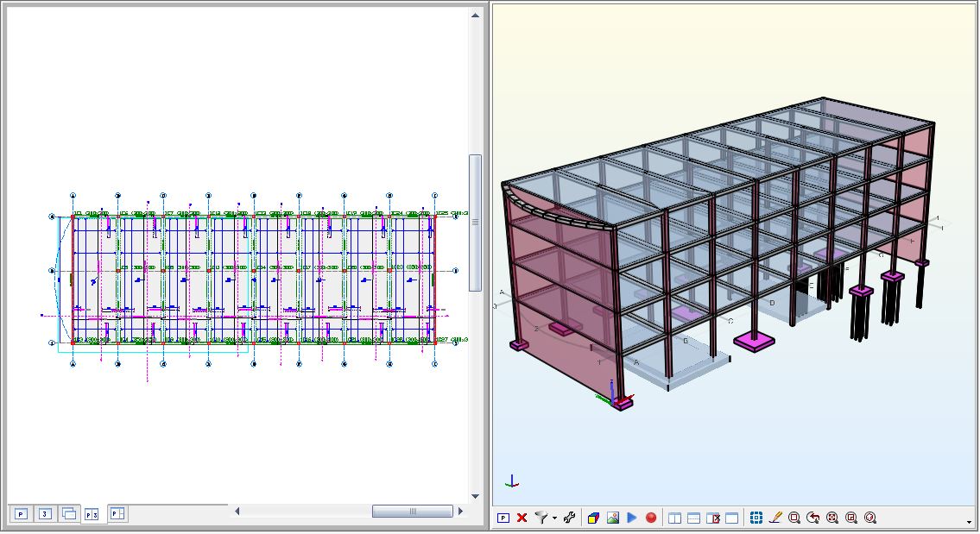Click the curved previous-view arrow icon

click(x=814, y=518)
